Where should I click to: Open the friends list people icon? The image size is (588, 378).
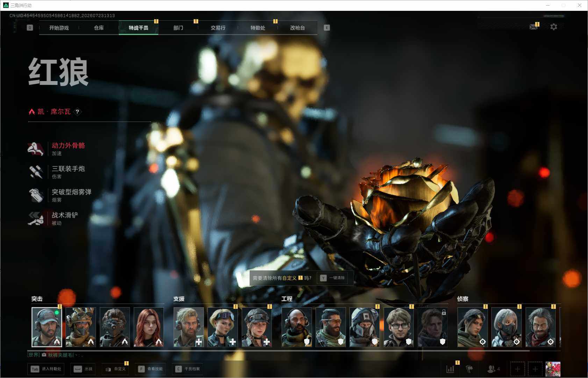[x=492, y=369]
